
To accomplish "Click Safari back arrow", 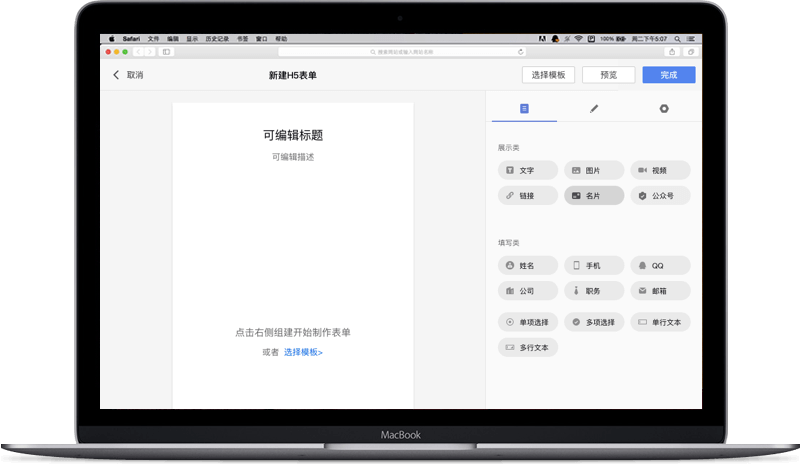I will (x=138, y=52).
